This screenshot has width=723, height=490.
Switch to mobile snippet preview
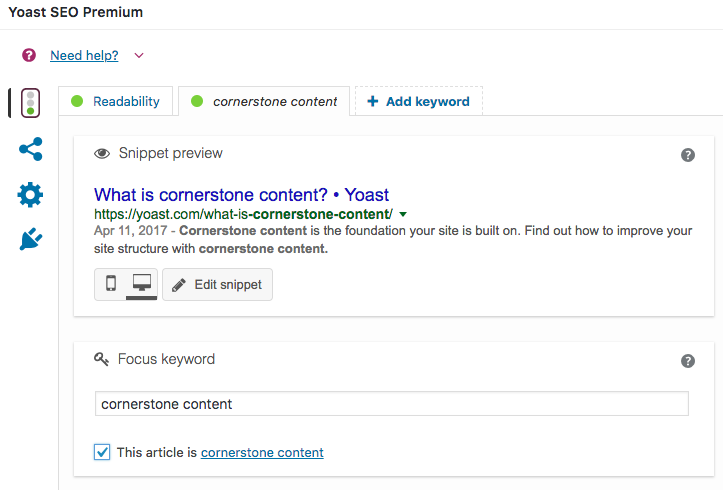(111, 284)
